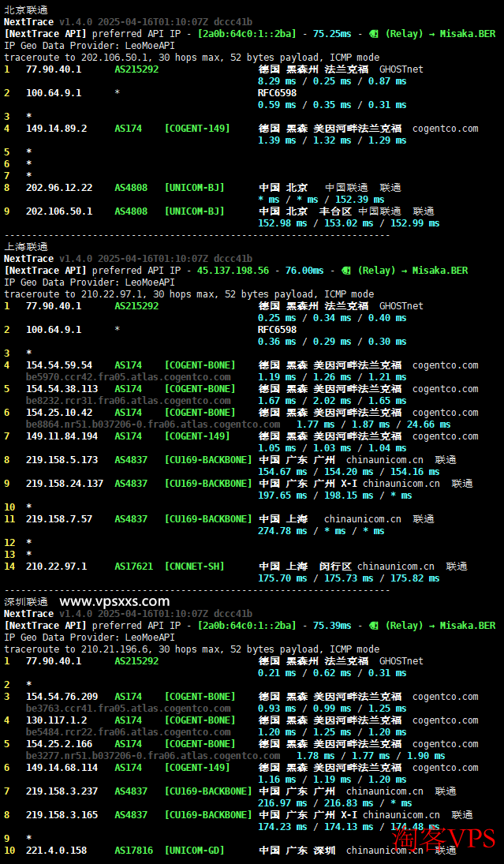Click the AS17816 number

tap(134, 851)
